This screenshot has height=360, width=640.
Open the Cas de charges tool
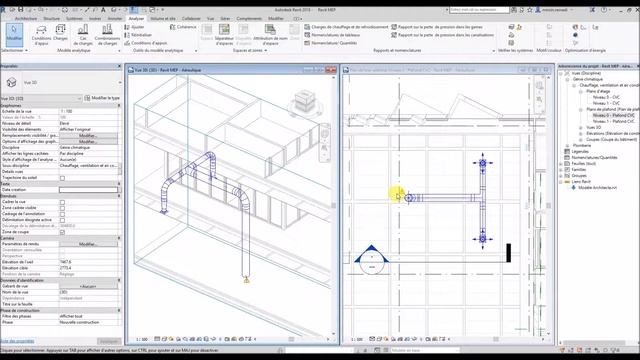(83, 35)
